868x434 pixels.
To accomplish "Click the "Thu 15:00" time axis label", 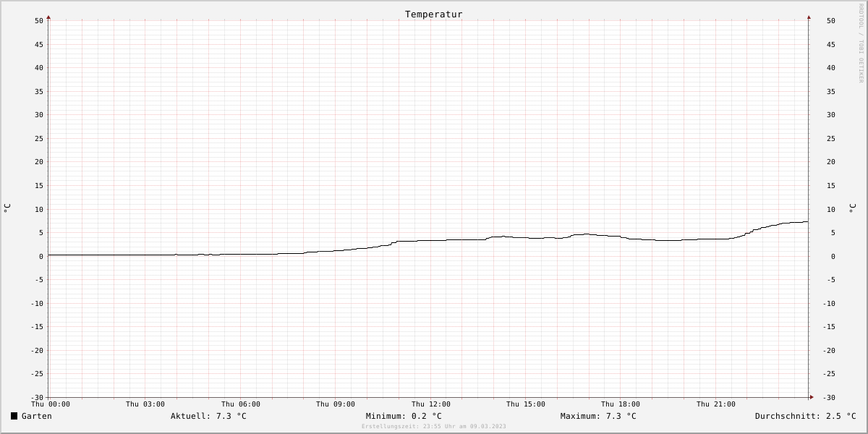I will pyautogui.click(x=526, y=404).
